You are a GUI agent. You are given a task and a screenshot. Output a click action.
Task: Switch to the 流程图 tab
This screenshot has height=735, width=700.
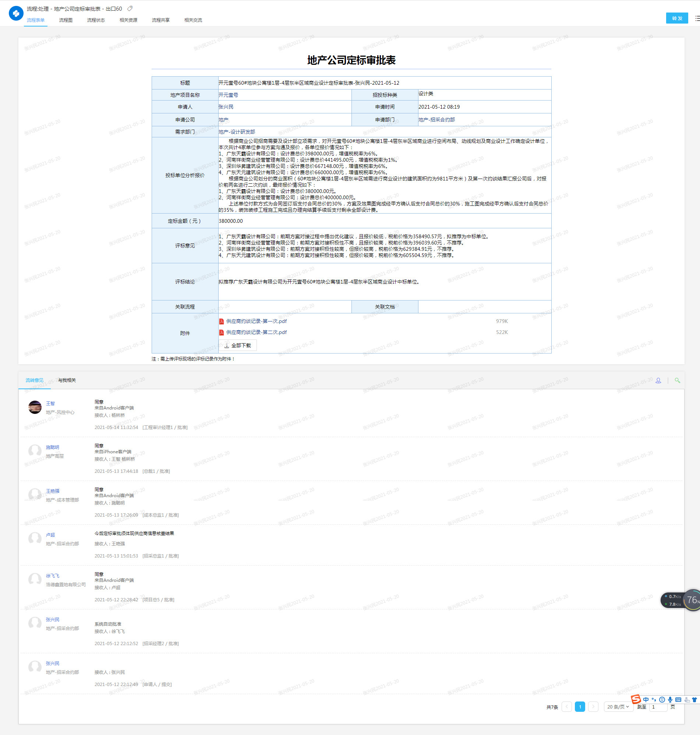(66, 20)
